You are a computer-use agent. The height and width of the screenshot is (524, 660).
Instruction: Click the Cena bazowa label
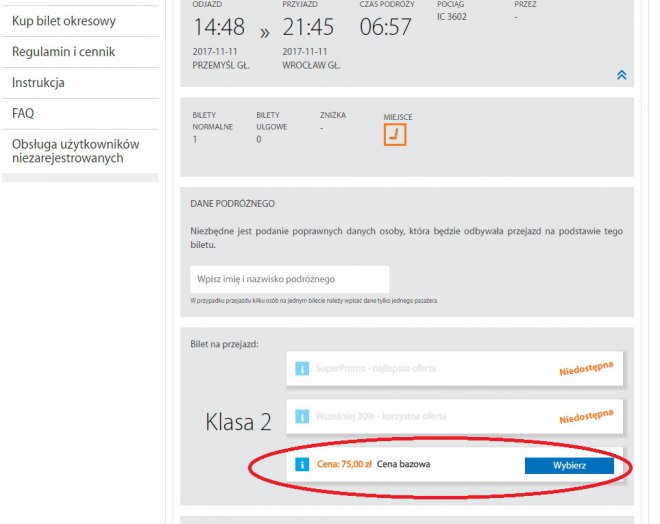tap(403, 465)
